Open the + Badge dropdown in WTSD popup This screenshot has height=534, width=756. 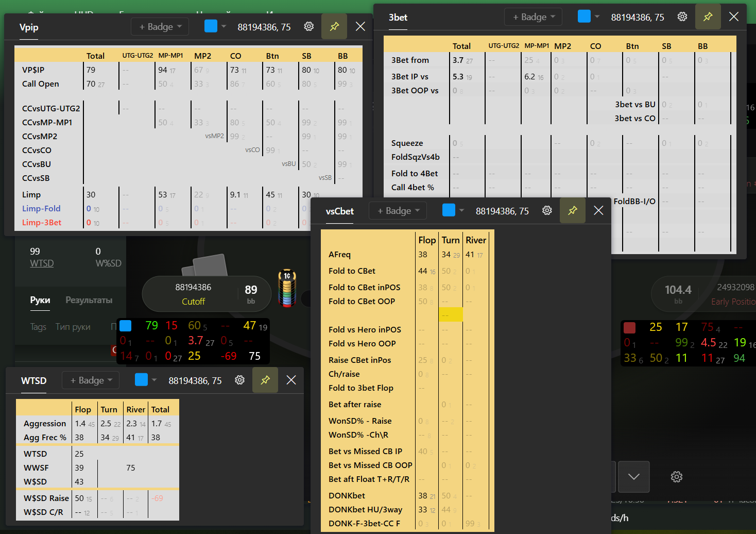tap(91, 380)
